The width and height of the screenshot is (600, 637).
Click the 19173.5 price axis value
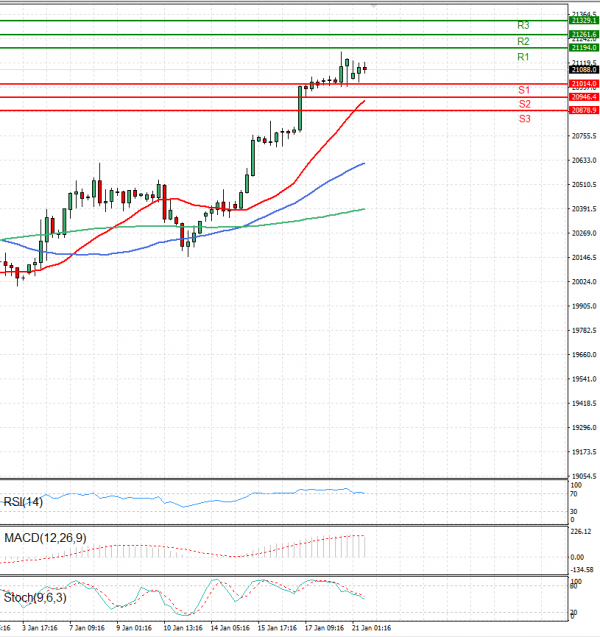click(x=584, y=452)
